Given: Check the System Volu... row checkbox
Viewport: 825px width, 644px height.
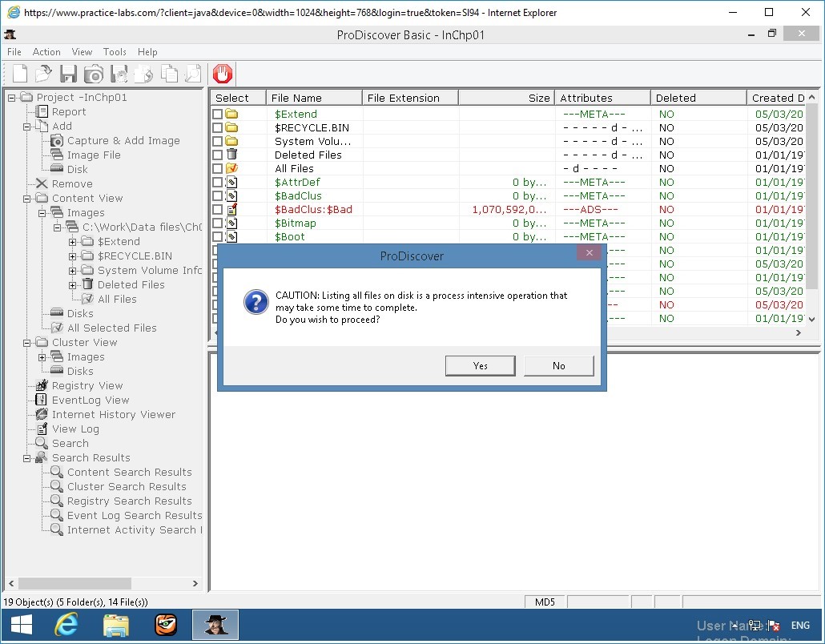Looking at the screenshot, I should click(217, 141).
